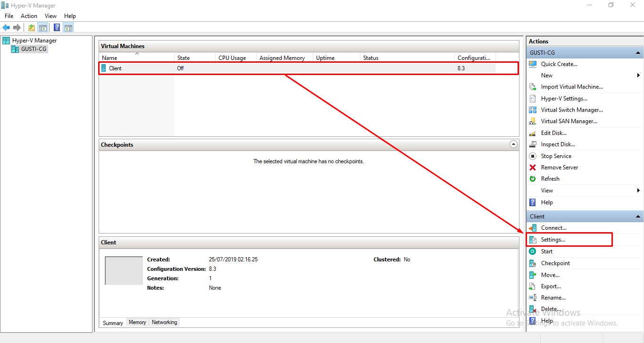Refresh the GUSTI-CG server

550,179
